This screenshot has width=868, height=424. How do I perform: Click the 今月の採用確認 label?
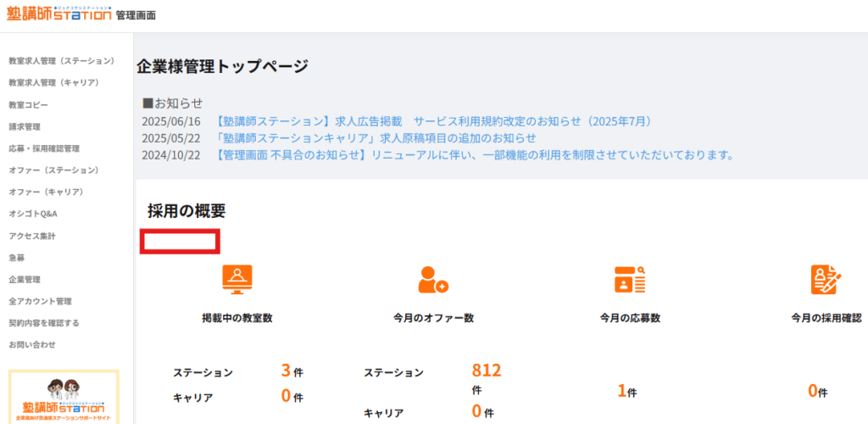pos(826,318)
